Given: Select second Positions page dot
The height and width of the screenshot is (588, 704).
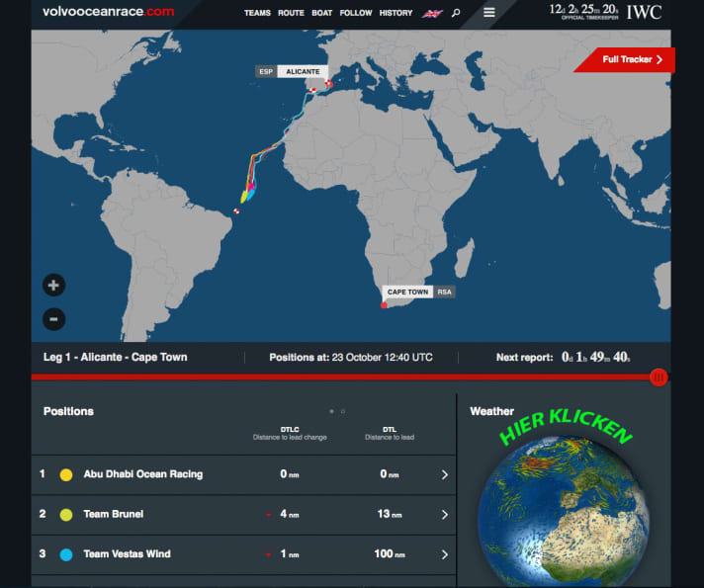Looking at the screenshot, I should [x=343, y=411].
